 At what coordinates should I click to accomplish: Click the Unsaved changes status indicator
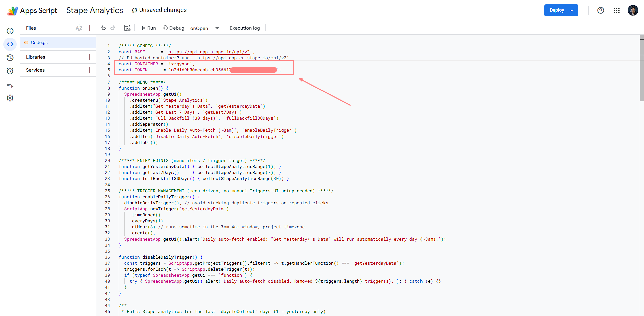(x=159, y=10)
